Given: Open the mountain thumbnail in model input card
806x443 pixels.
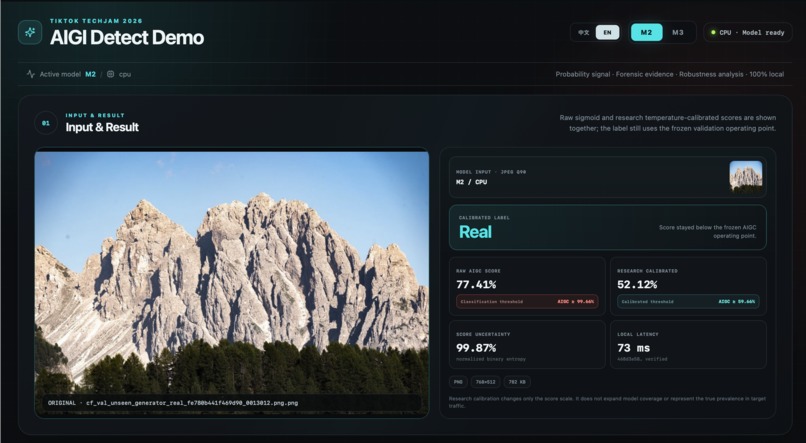Looking at the screenshot, I should click(x=746, y=176).
